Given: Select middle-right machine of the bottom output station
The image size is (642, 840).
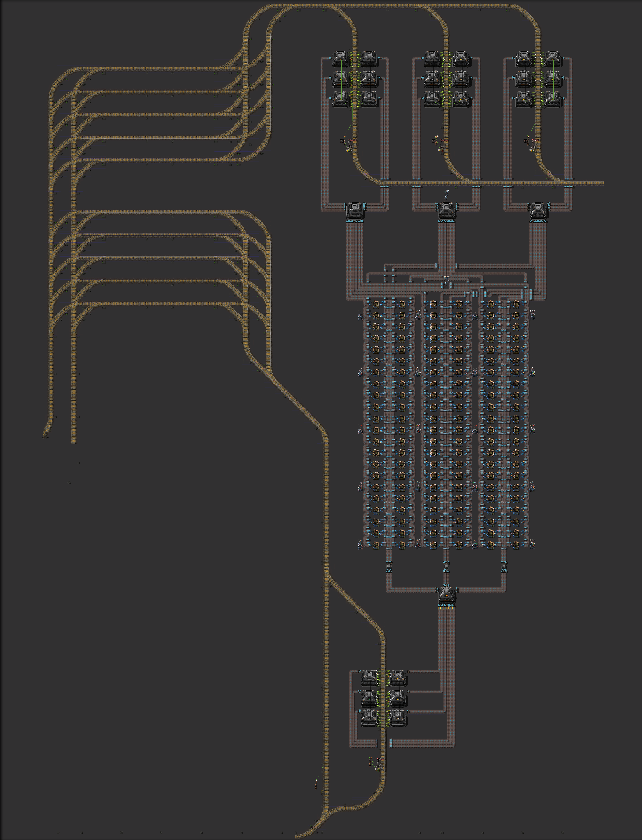Looking at the screenshot, I should [397, 697].
